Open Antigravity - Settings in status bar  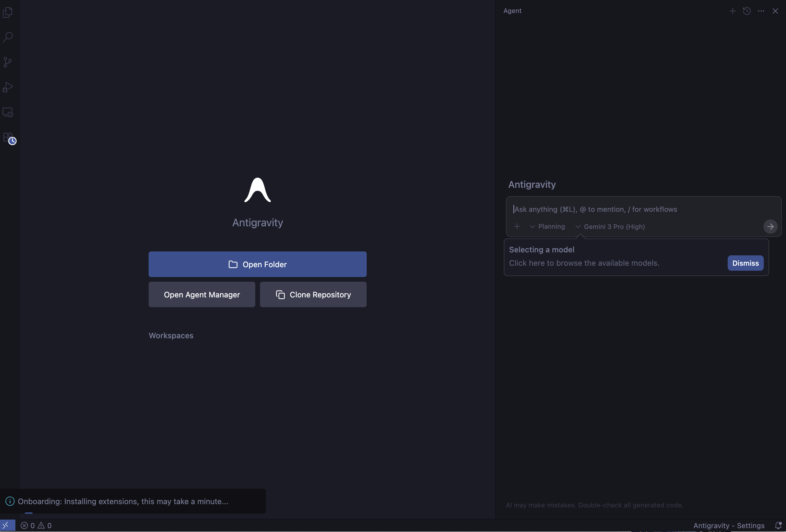729,525
